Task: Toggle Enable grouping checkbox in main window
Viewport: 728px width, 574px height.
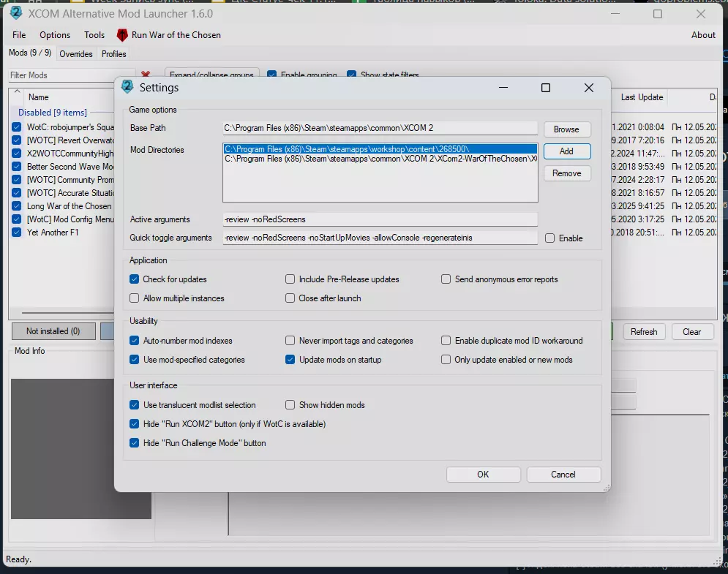Action: coord(272,75)
